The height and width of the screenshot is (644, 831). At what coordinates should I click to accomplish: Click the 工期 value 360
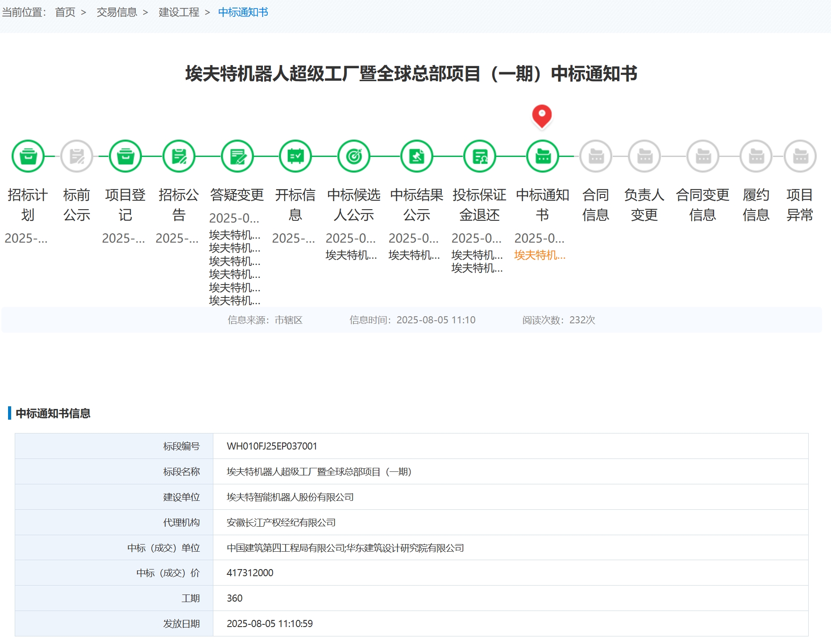(235, 599)
